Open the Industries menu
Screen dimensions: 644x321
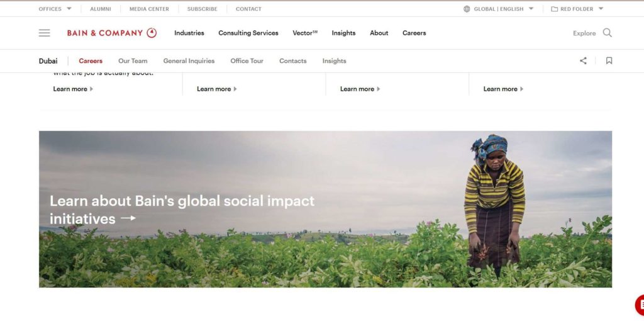pyautogui.click(x=189, y=33)
